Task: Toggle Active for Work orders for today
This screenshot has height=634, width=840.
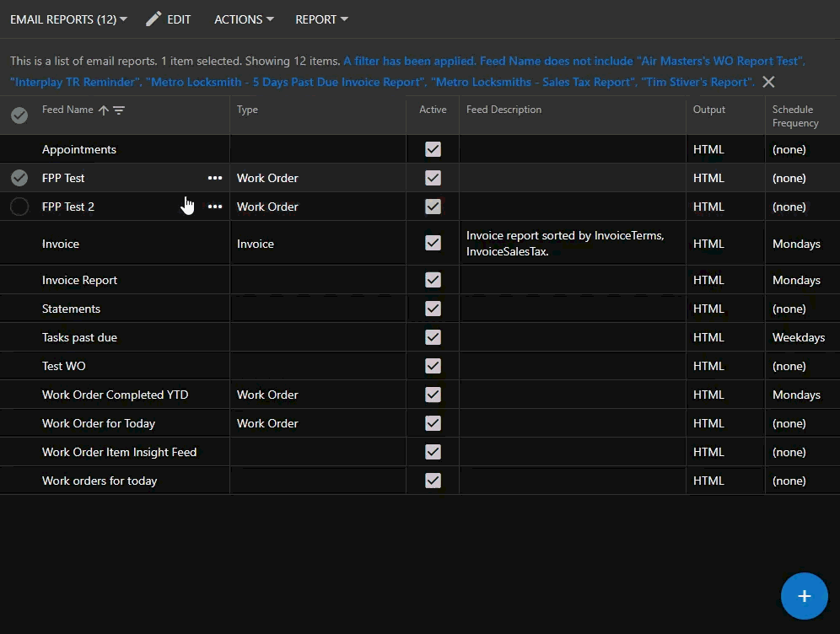Action: (x=433, y=481)
